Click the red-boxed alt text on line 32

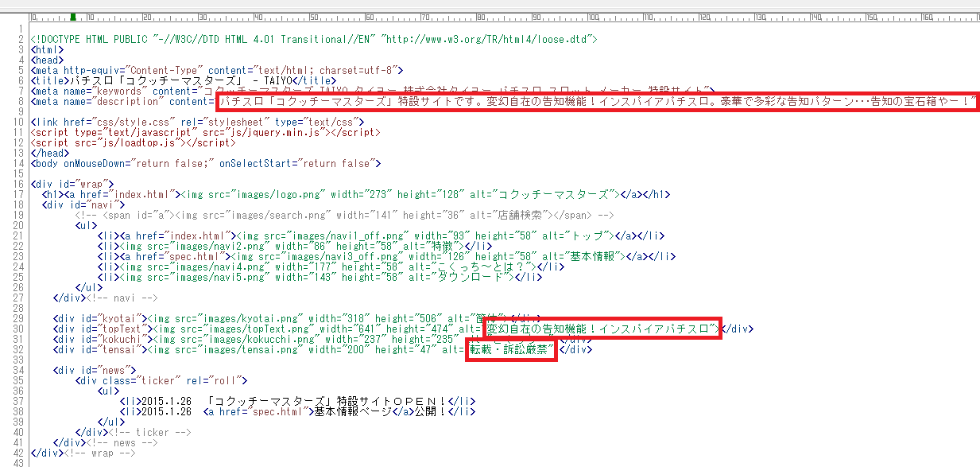click(511, 349)
